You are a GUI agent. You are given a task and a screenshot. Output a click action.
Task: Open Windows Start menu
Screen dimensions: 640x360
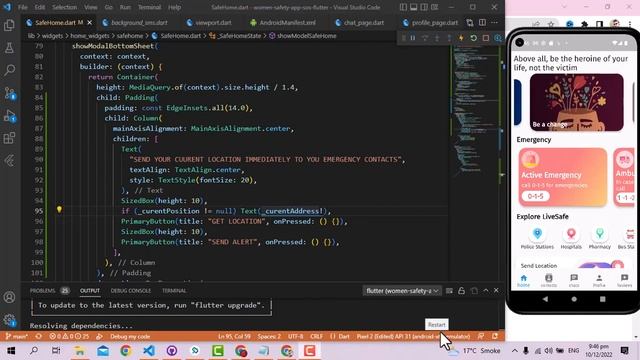pyautogui.click(x=11, y=351)
